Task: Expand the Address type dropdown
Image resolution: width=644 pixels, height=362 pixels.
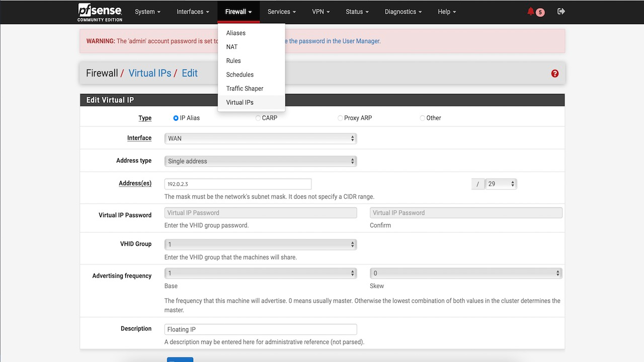Action: coord(260,161)
